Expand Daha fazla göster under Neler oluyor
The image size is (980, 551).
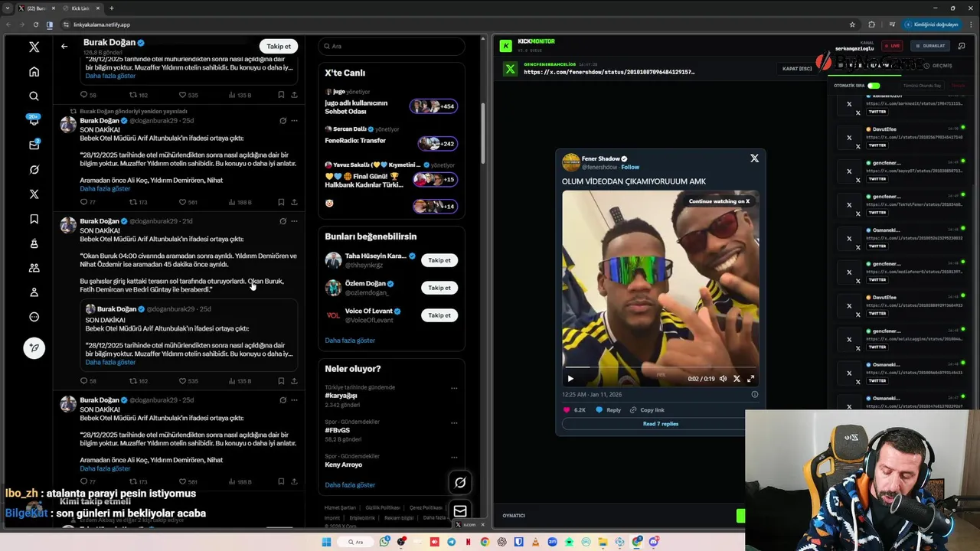350,485
